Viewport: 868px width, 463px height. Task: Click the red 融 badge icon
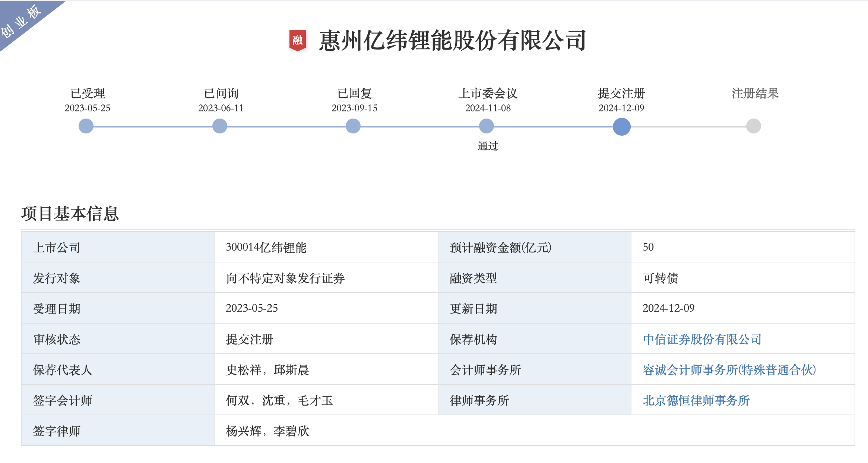pyautogui.click(x=298, y=40)
